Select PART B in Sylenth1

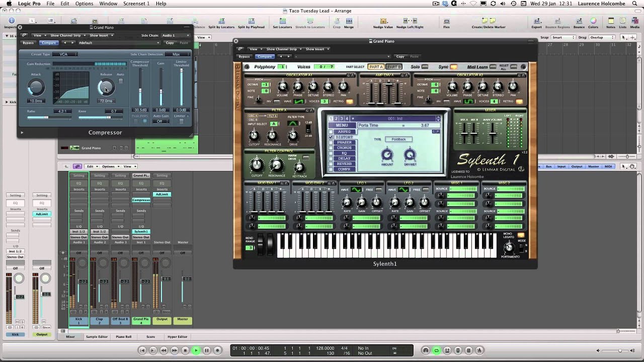(394, 67)
